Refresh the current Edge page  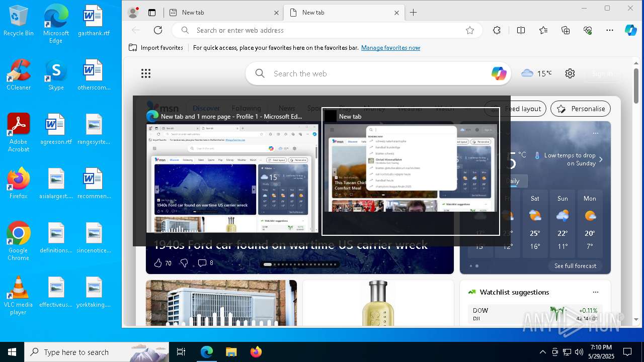[158, 30]
